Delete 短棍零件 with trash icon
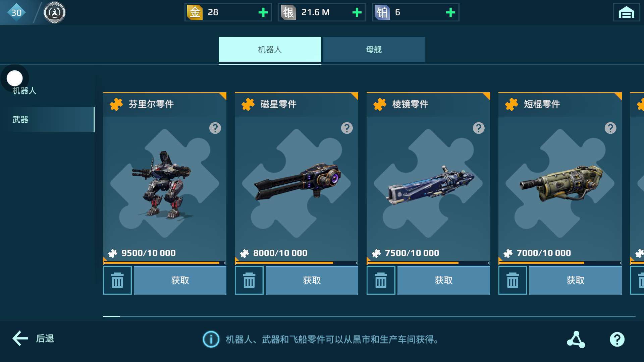644x362 pixels. (x=513, y=280)
